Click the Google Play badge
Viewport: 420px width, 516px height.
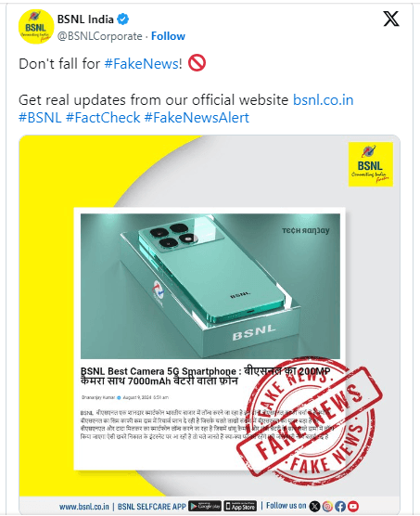[205, 506]
